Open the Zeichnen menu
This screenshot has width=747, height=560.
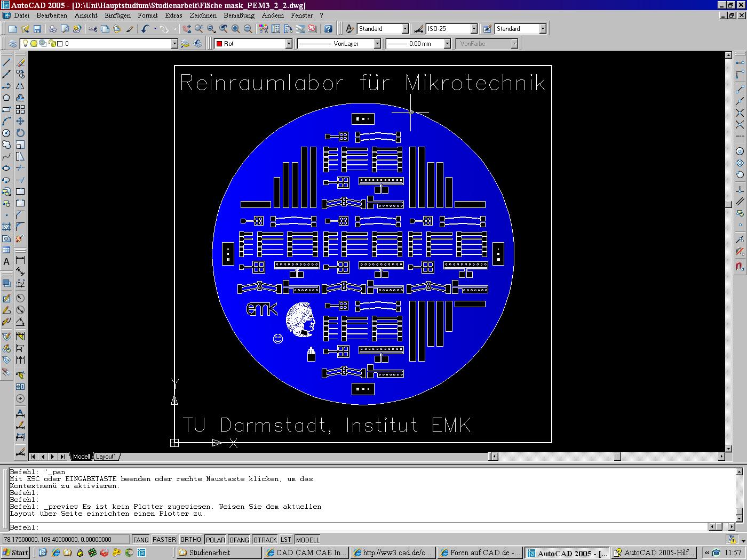click(203, 15)
